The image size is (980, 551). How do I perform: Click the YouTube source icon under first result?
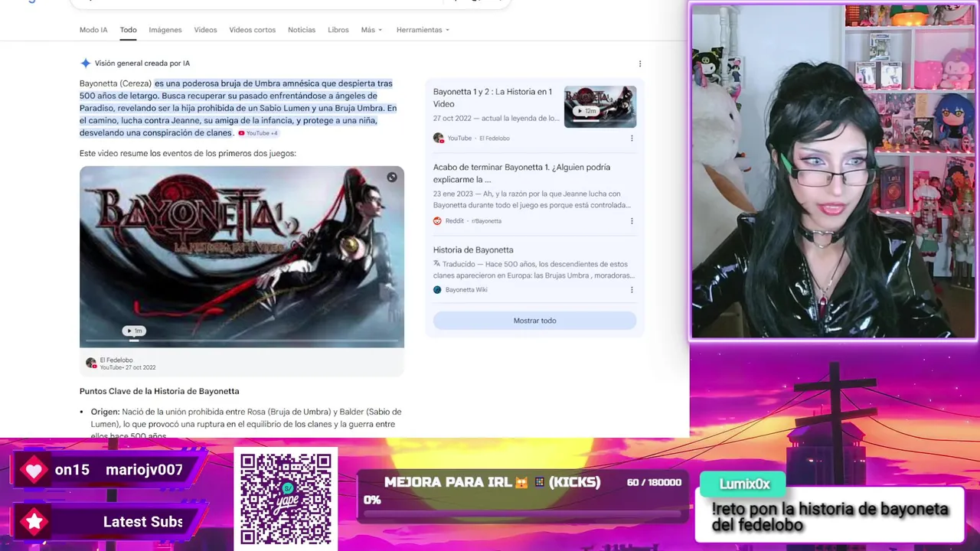[x=438, y=139]
